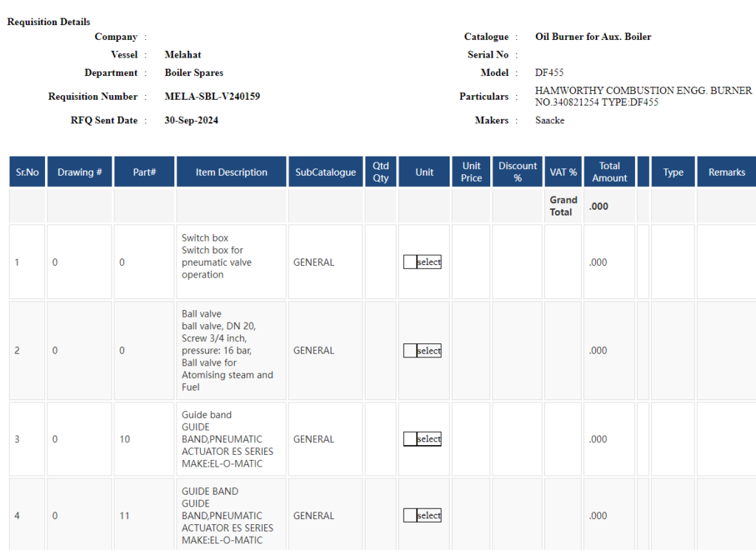Image resolution: width=756 pixels, height=550 pixels.
Task: Click the Discount % column header
Action: (x=518, y=172)
